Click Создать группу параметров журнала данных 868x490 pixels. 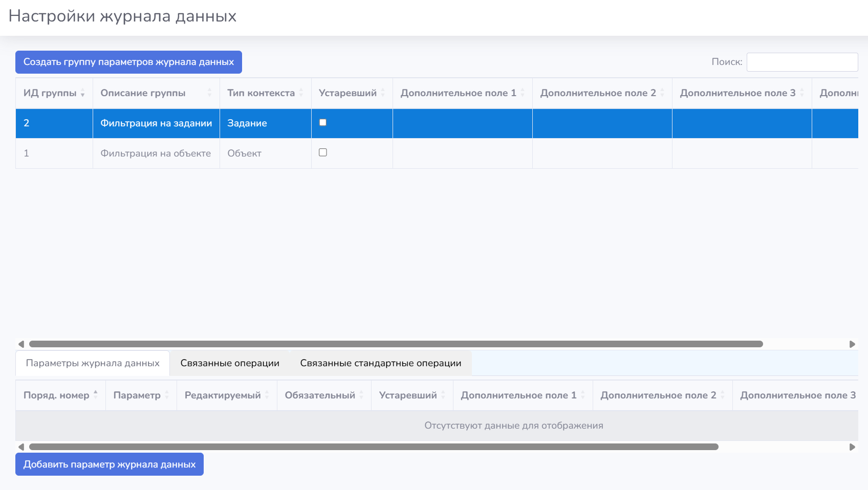point(128,62)
